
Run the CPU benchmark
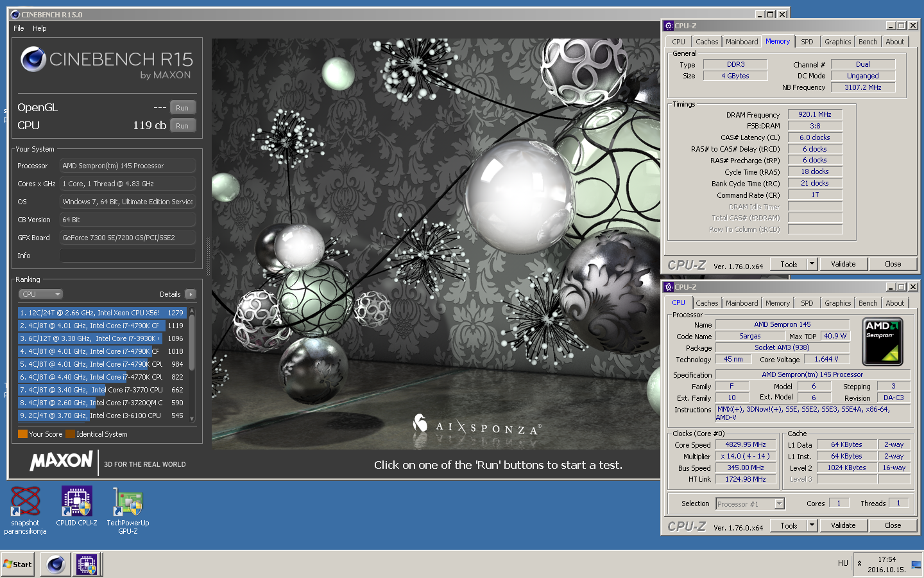pos(182,126)
